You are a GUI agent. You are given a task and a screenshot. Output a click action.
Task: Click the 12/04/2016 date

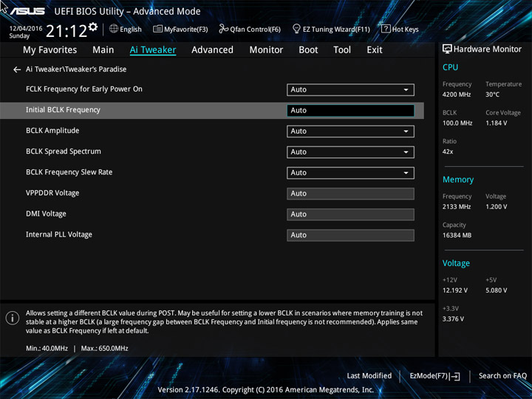click(26, 29)
